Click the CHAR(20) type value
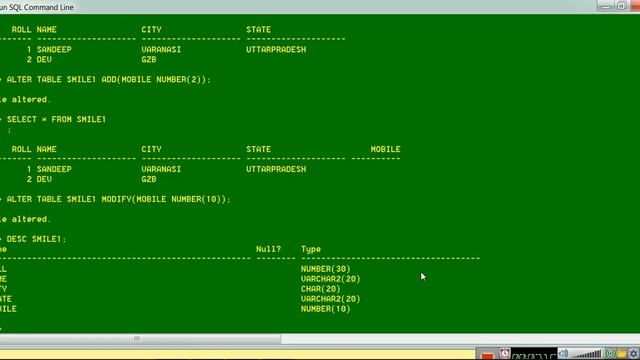The height and width of the screenshot is (360, 640). tap(321, 289)
